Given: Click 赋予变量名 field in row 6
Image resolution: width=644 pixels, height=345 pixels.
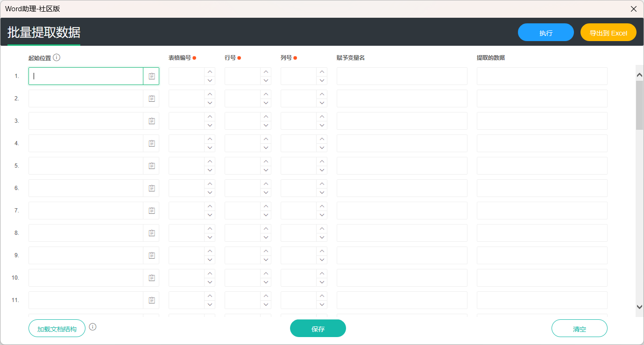Looking at the screenshot, I should 402,188.
